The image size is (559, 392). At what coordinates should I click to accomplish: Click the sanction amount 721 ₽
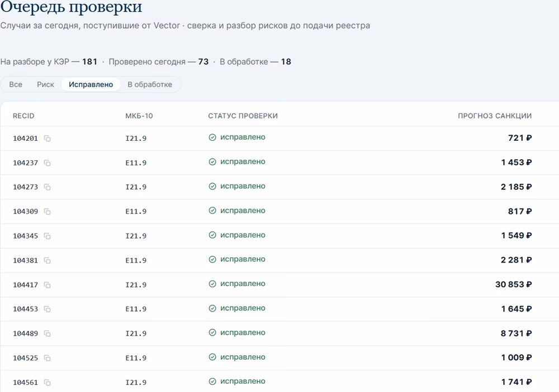pyautogui.click(x=520, y=138)
